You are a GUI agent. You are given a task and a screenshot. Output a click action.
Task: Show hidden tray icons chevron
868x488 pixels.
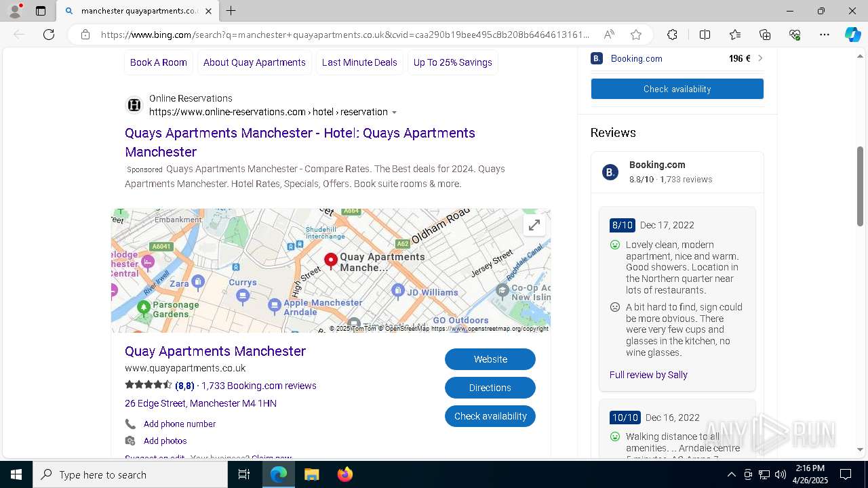pos(731,474)
